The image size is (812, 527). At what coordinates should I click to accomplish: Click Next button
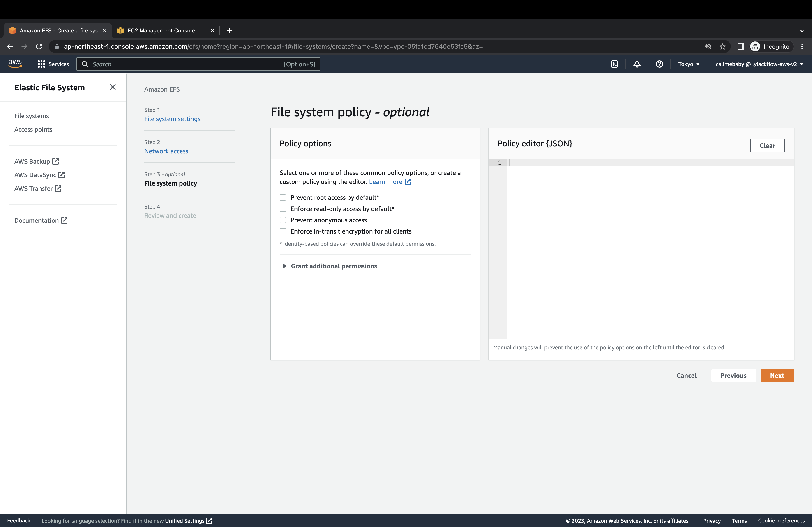[777, 375]
